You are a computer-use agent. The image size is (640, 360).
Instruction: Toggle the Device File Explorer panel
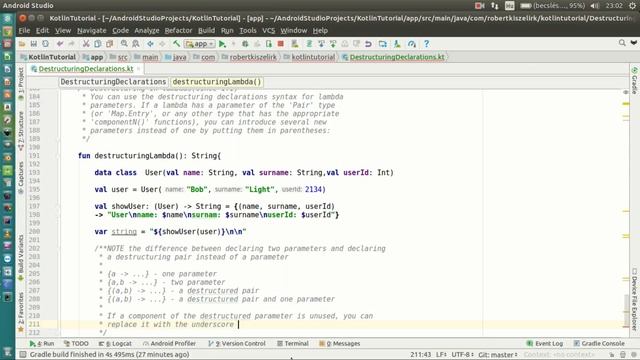(634, 299)
